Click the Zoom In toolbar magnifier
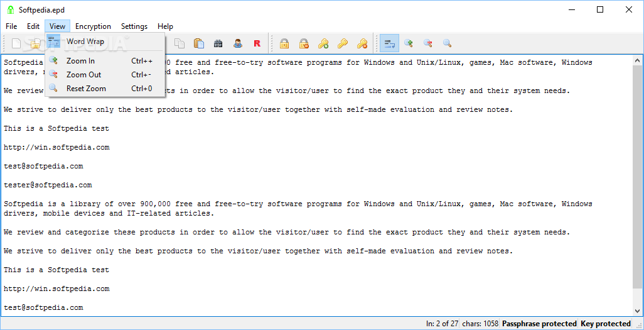Screen dimensions: 644x330 tap(408, 43)
